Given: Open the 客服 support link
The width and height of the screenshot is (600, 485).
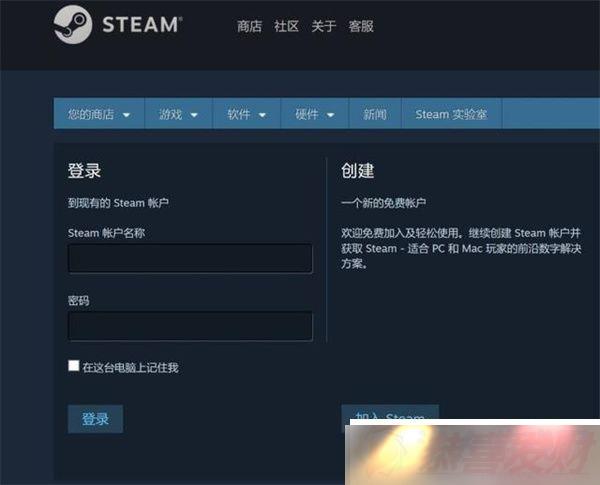Looking at the screenshot, I should (361, 26).
